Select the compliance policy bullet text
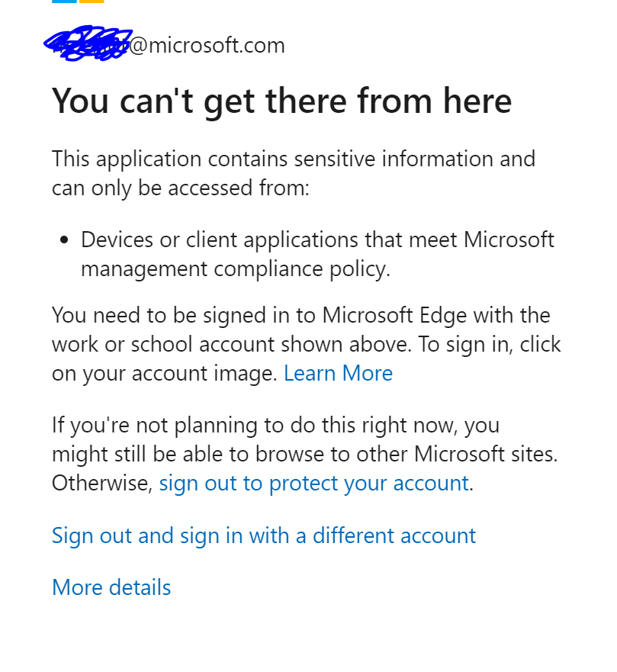The image size is (617, 672). [x=317, y=254]
